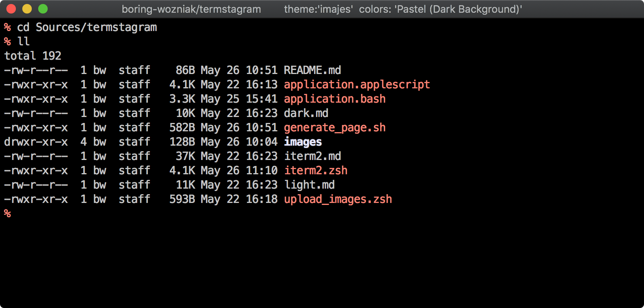Viewport: 644px width, 308px height.
Task: Click the window title 'boring-wozniak/termstagram'
Action: tap(191, 9)
